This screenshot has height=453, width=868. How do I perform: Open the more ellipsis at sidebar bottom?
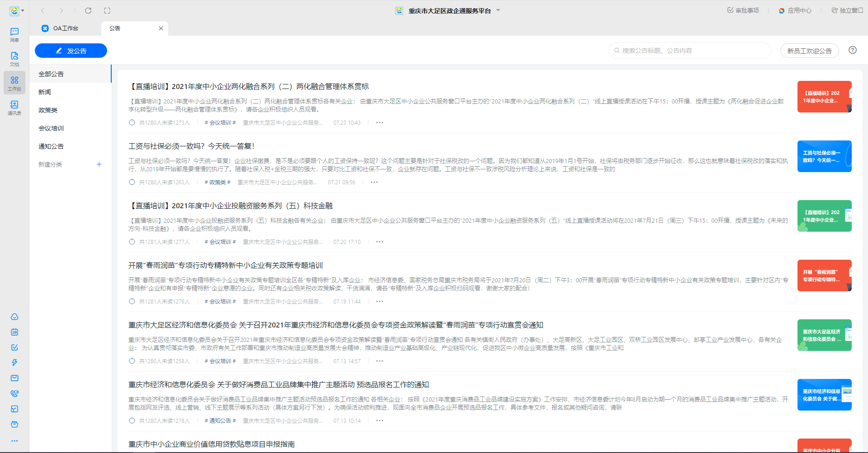14,441
